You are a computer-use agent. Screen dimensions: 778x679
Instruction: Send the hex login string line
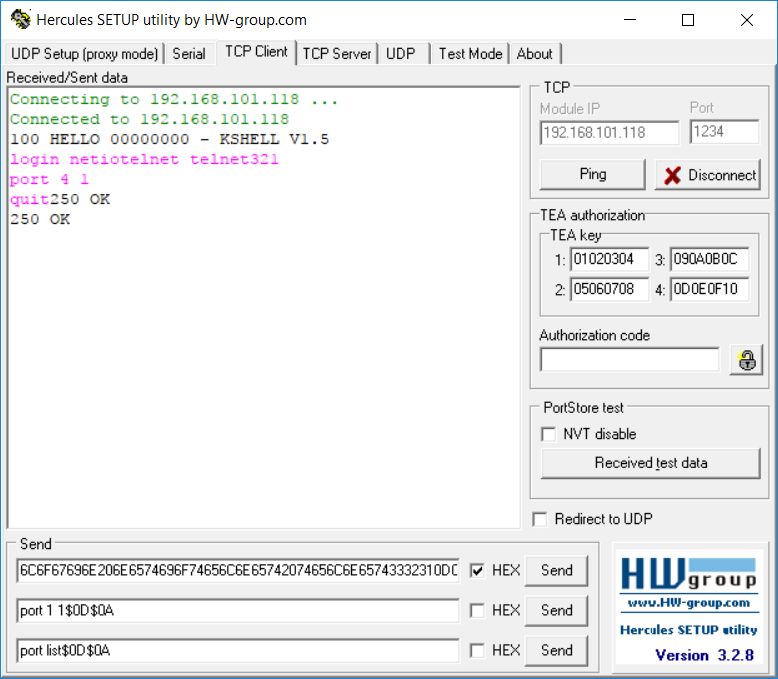[x=556, y=570]
